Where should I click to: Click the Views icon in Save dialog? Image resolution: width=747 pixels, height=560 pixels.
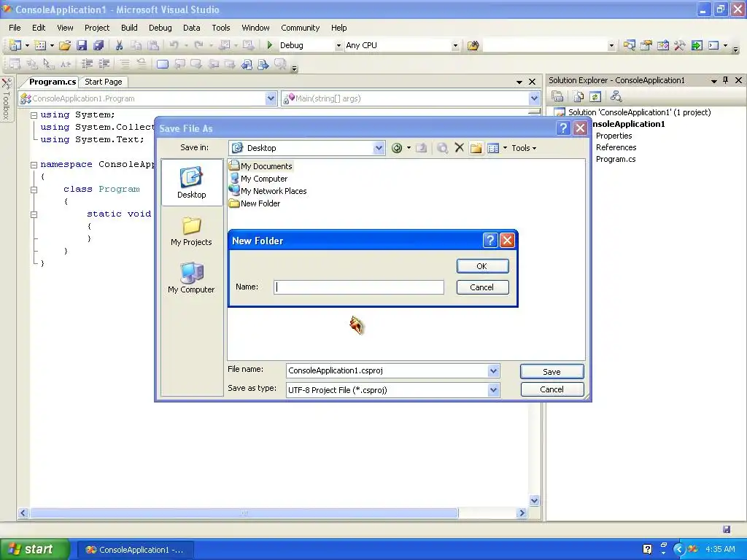pos(493,148)
